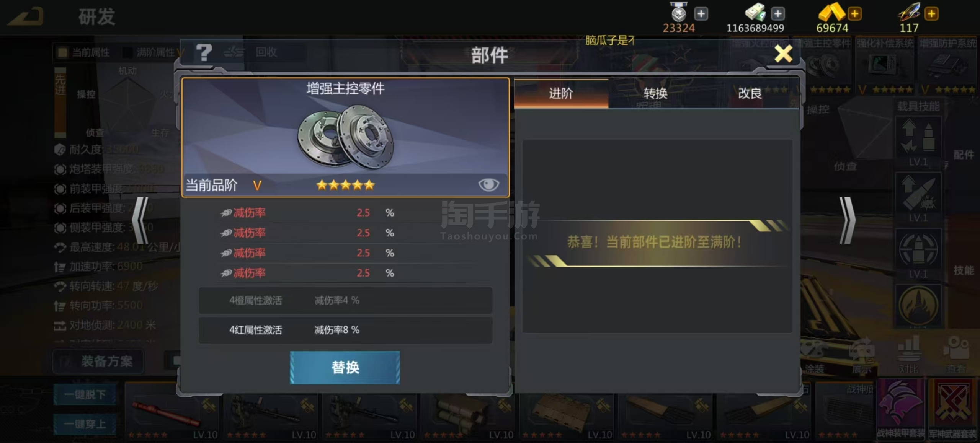Screen dimensions: 980x443
Task: Switch to the 转换 tab
Action: (x=655, y=93)
